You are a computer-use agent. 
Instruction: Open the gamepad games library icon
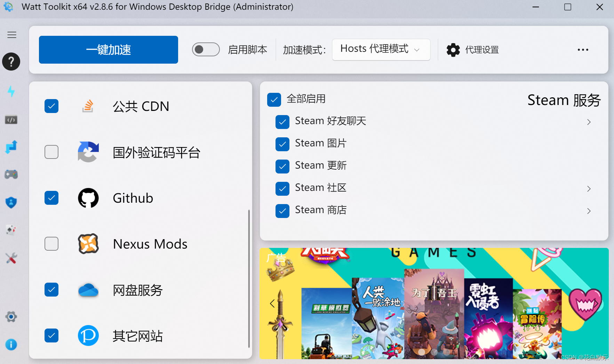(11, 175)
